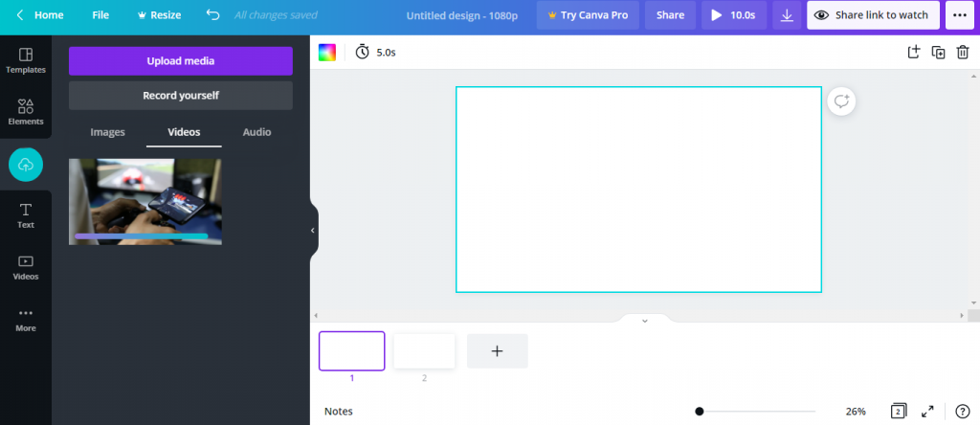The width and height of the screenshot is (980, 425).
Task: Click the Upload media button
Action: coord(181,60)
